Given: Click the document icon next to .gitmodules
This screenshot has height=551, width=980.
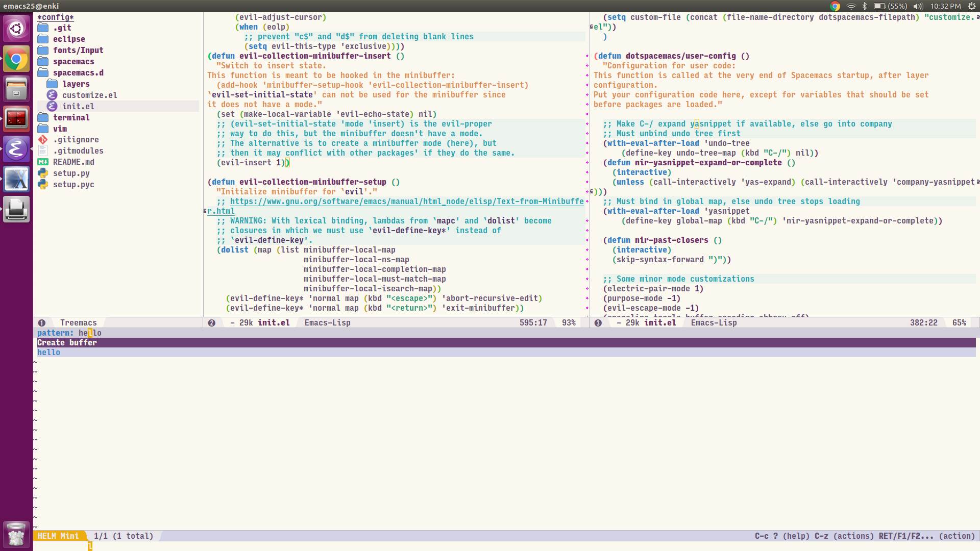Looking at the screenshot, I should [43, 151].
